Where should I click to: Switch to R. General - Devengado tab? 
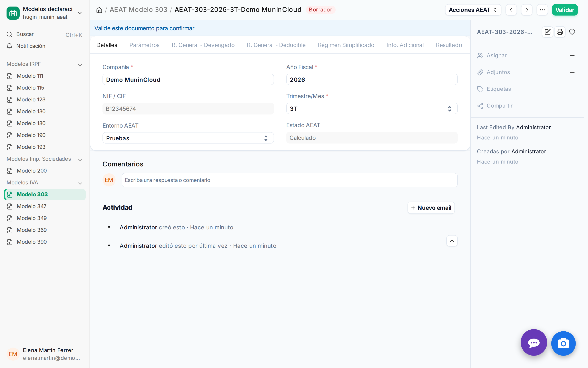point(203,45)
